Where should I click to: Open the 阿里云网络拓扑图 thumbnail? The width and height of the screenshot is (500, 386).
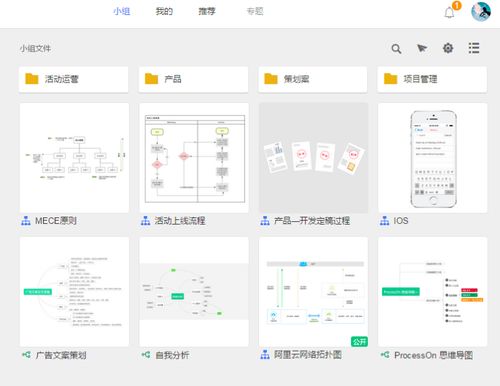[314, 292]
